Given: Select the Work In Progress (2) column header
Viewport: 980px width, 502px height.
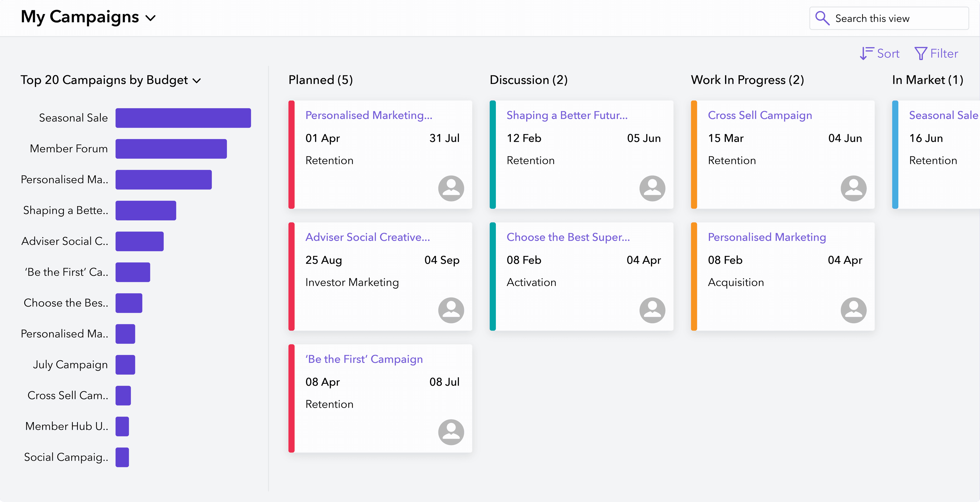Looking at the screenshot, I should (x=747, y=80).
